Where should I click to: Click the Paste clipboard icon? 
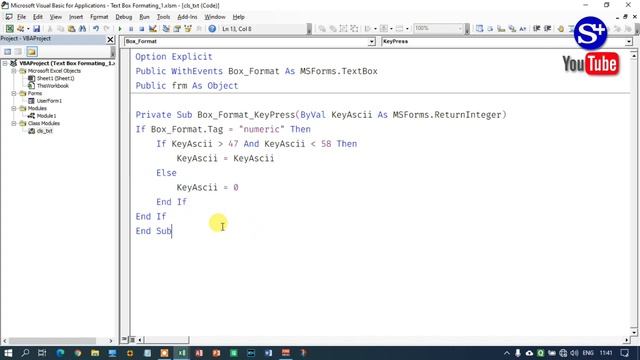click(71, 29)
